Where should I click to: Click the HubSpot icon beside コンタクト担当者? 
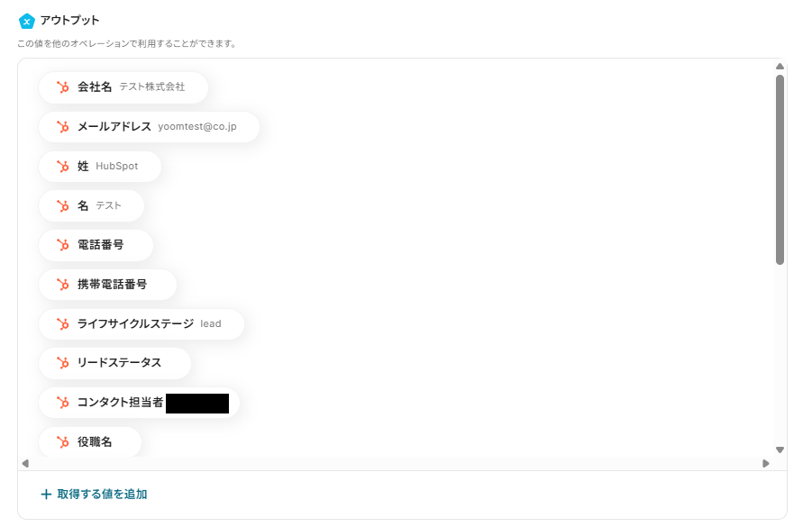tap(62, 403)
